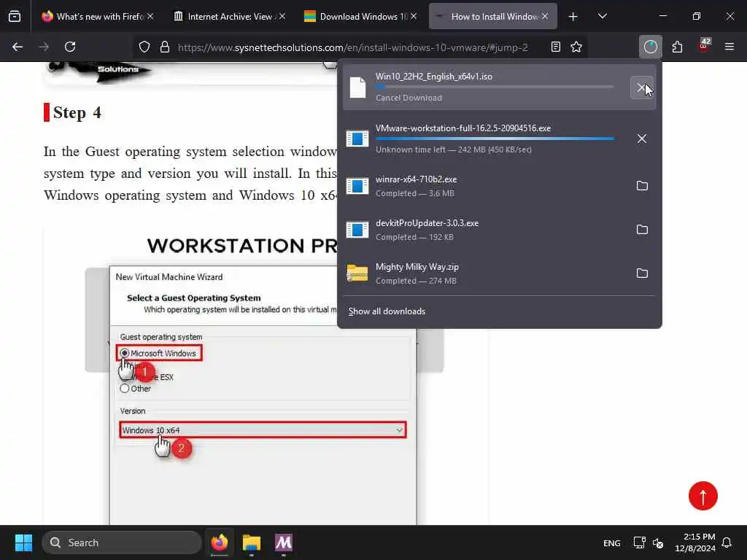
Task: Click the address bar URL
Action: (x=352, y=47)
